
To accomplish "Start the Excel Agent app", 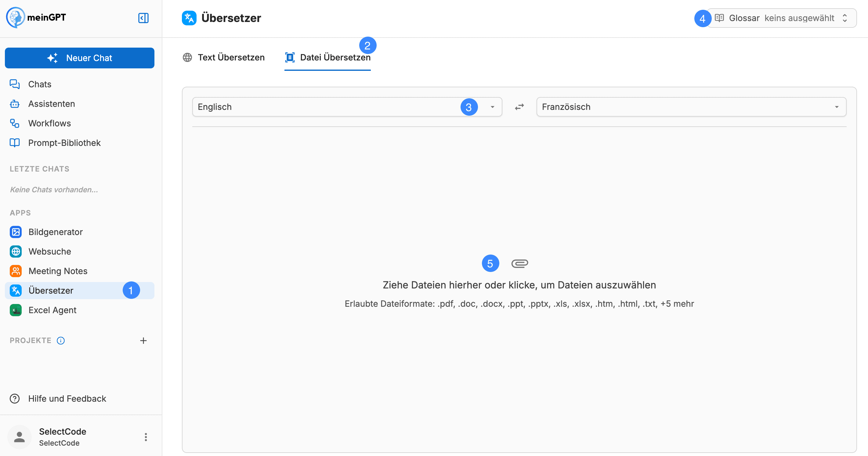I will pyautogui.click(x=52, y=310).
